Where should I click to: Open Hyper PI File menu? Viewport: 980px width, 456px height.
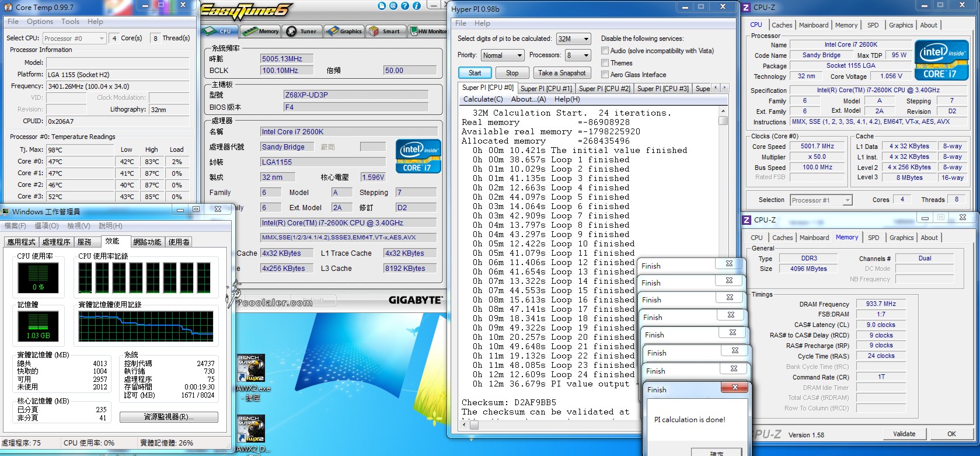(461, 23)
